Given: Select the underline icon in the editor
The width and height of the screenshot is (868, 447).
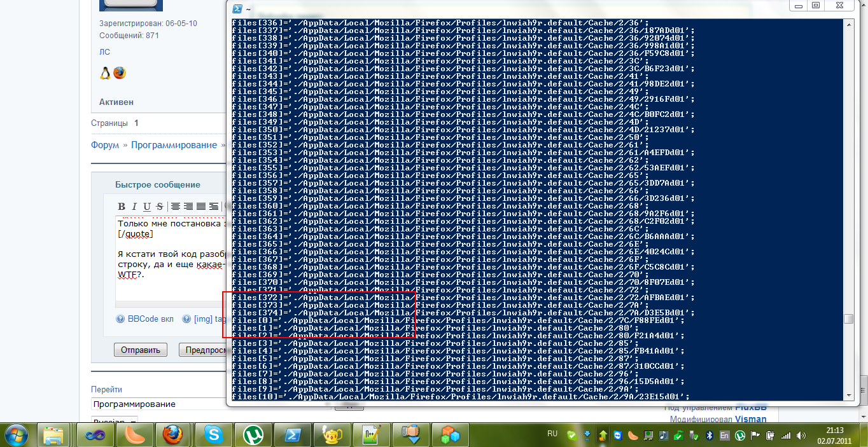Looking at the screenshot, I should point(148,207).
